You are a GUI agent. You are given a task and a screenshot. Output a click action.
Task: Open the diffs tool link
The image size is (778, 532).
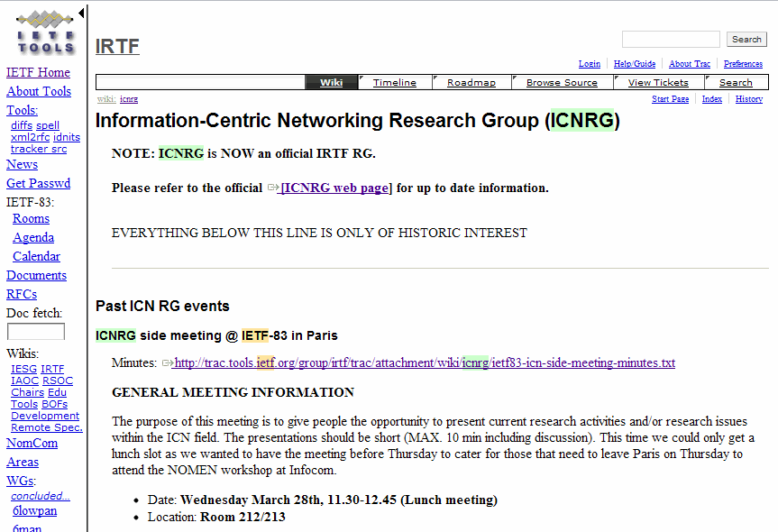22,125
